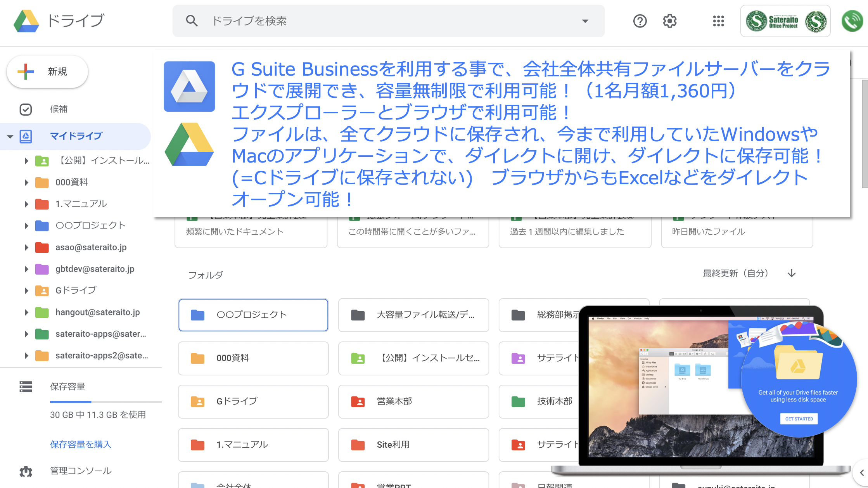The height and width of the screenshot is (488, 868).
Task: Click the マイドライブ drive icon
Action: [26, 136]
